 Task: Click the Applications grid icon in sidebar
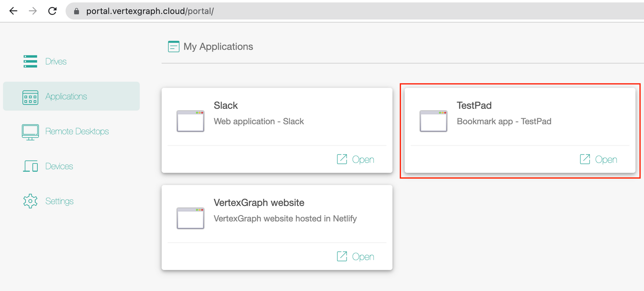[30, 97]
